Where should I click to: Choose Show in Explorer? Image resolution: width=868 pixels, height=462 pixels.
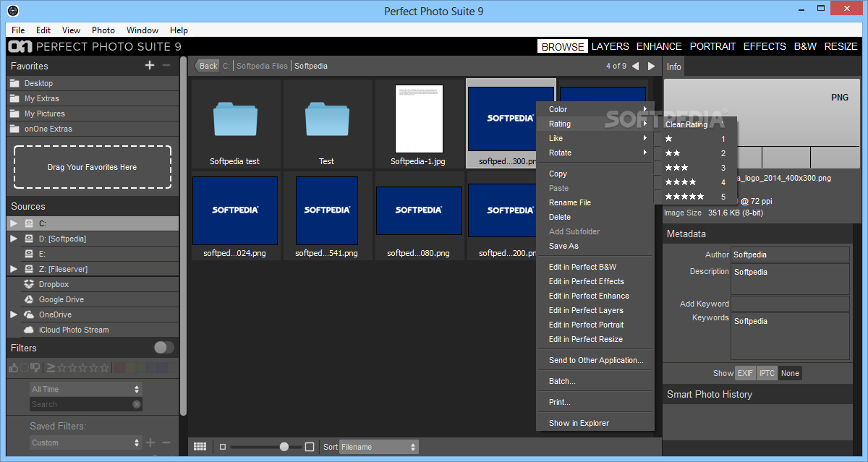(x=597, y=423)
